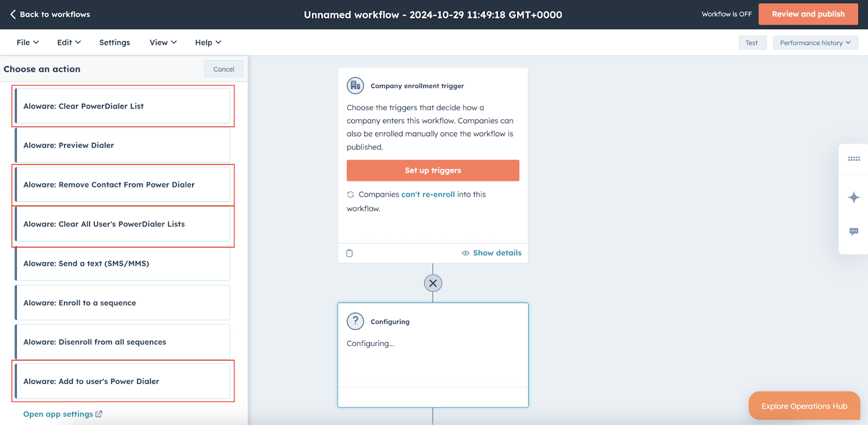This screenshot has height=425, width=868.
Task: Click the sparkle AI assistant icon
Action: tap(854, 198)
